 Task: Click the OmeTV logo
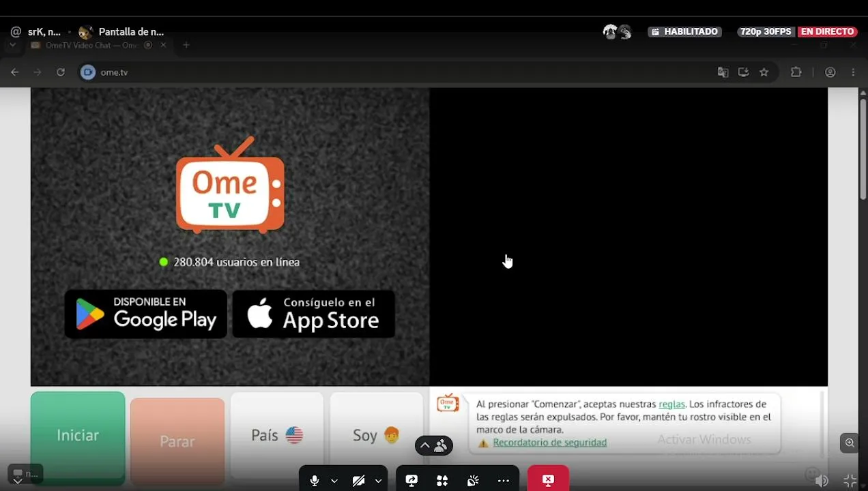230,185
